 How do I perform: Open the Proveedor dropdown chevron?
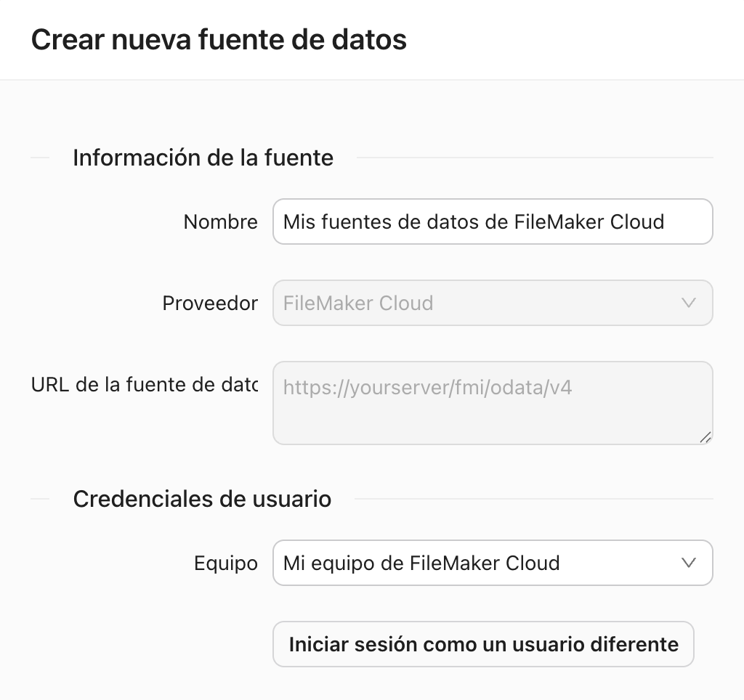(689, 303)
